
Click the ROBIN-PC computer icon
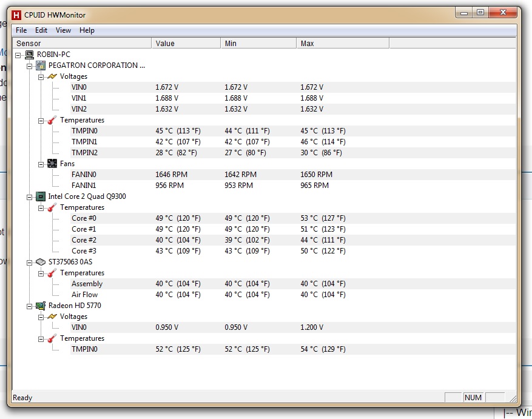30,55
